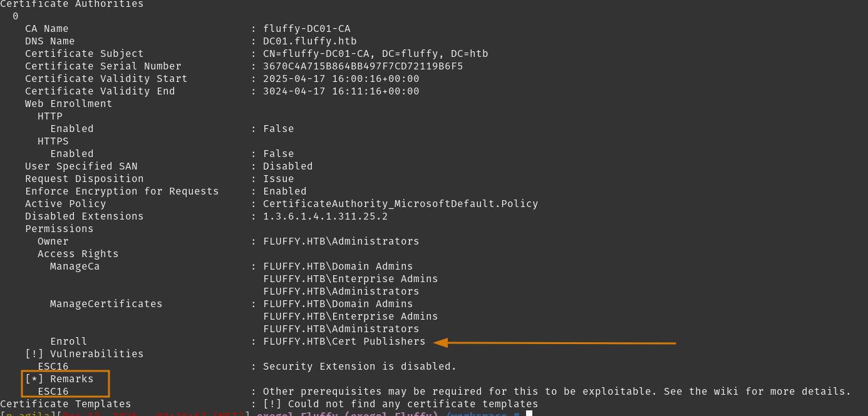Click the Permissions section heading
The image size is (868, 416).
59,229
